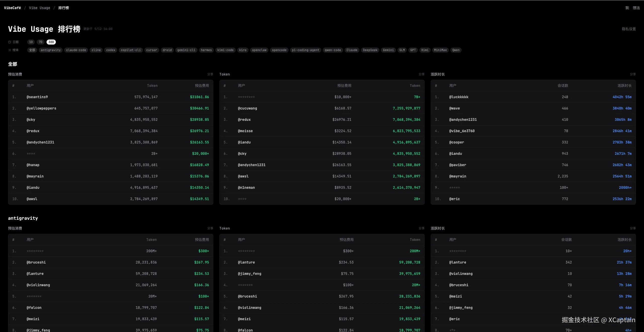Open the Vibe Usage breadcrumb

[x=39, y=8]
